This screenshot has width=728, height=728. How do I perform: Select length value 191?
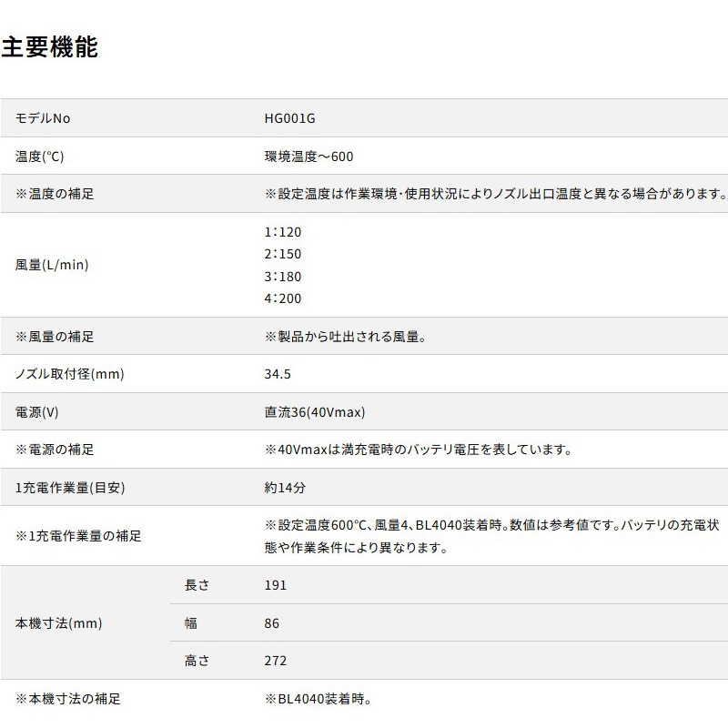click(276, 585)
